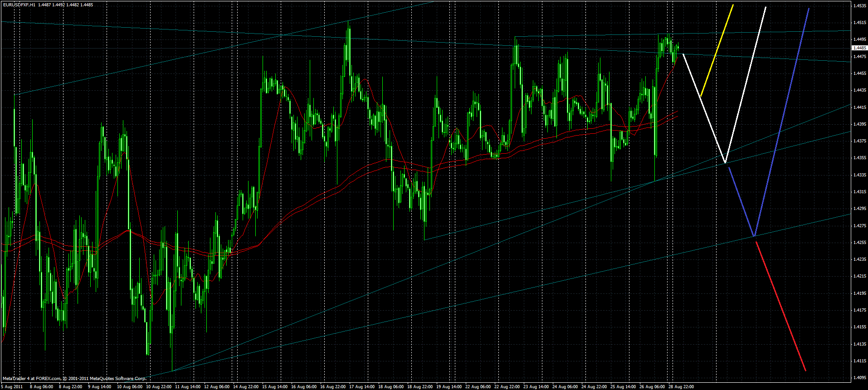Screen dimensions: 868x390
Task: Click the 23 Aug 14:00 time label
Action: (536, 387)
